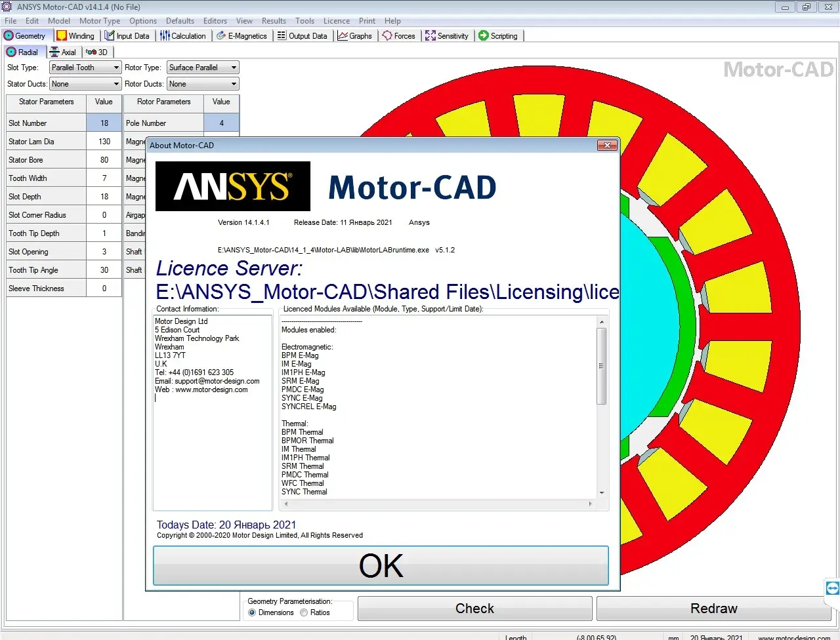Expand the Slot Type dropdown
Screen dimensions: 840x640
(x=116, y=68)
